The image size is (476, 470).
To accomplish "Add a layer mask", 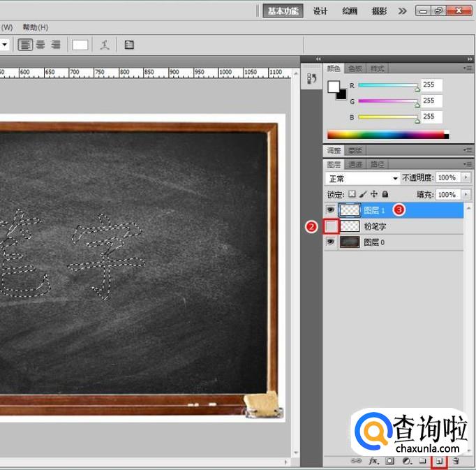I will coord(390,461).
